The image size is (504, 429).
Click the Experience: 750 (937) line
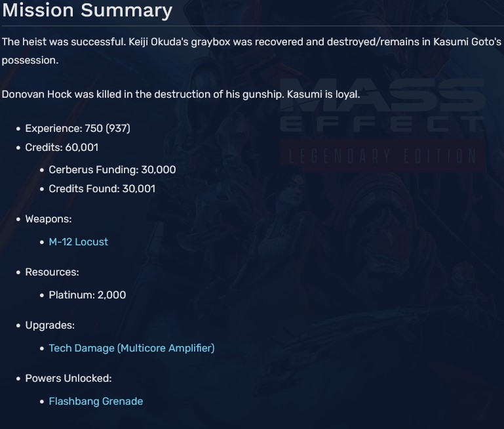coord(77,129)
